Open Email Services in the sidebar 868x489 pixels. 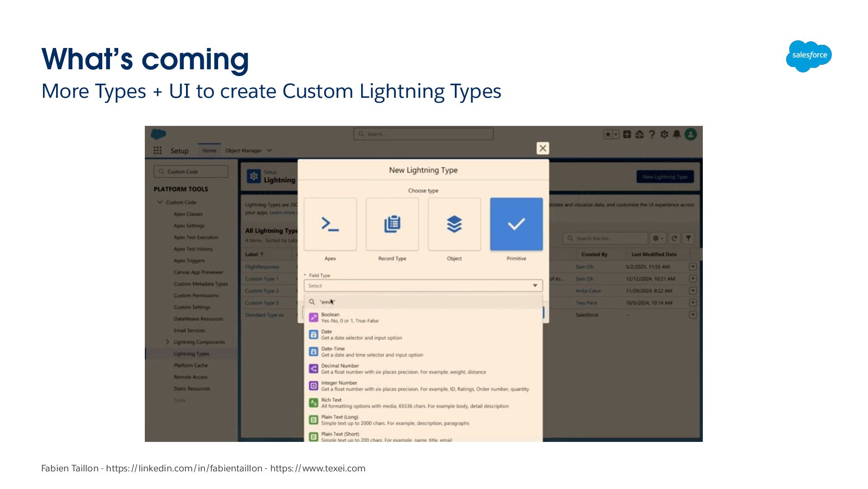(189, 331)
